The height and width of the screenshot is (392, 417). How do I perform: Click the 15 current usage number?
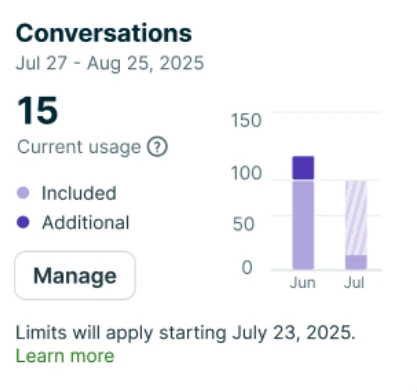point(38,110)
